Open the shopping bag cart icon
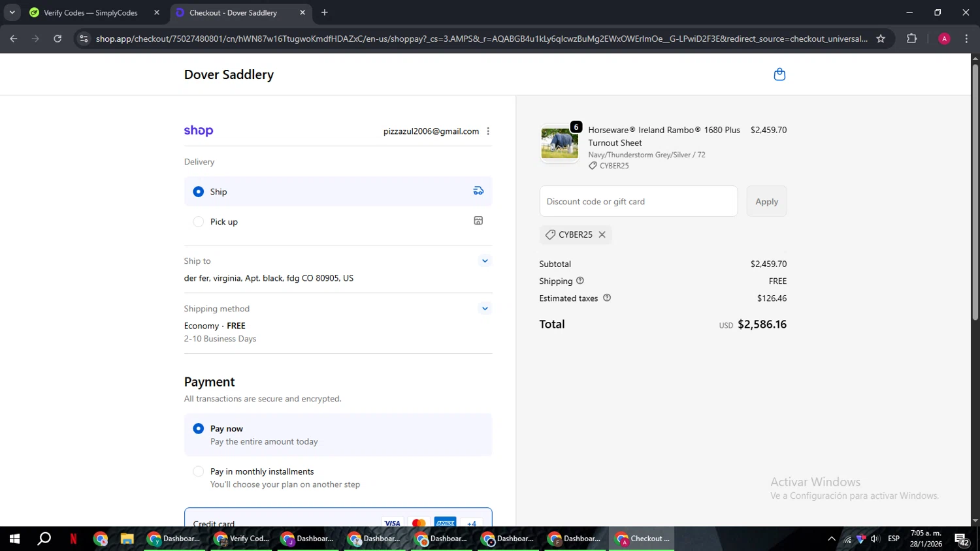This screenshot has height=551, width=980. (x=779, y=74)
